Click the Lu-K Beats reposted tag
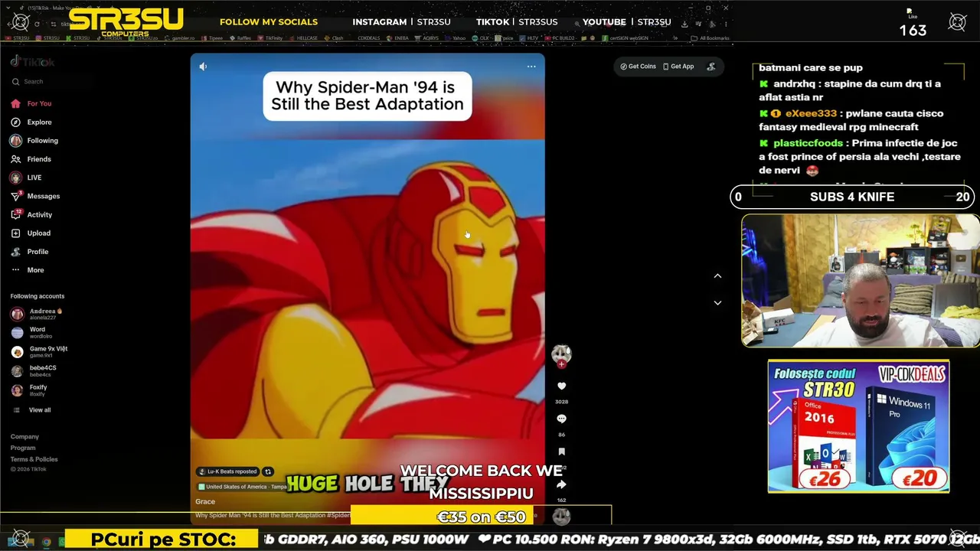This screenshot has width=980, height=551. (x=227, y=471)
